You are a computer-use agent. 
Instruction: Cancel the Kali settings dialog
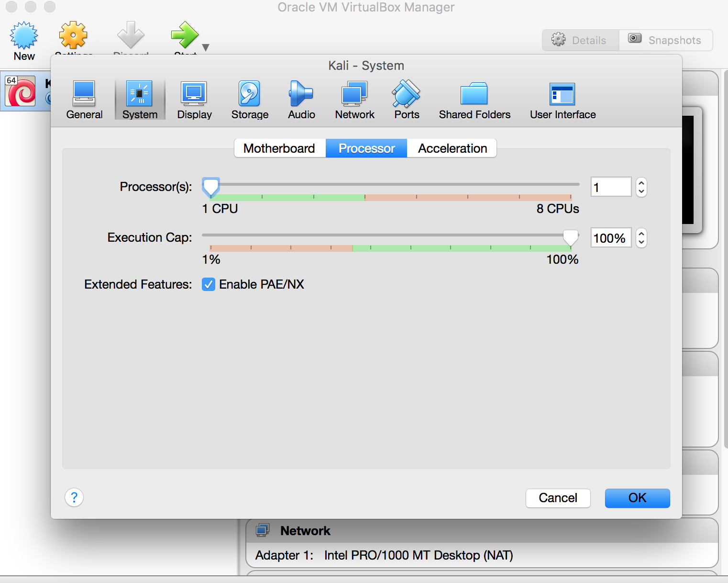click(558, 498)
